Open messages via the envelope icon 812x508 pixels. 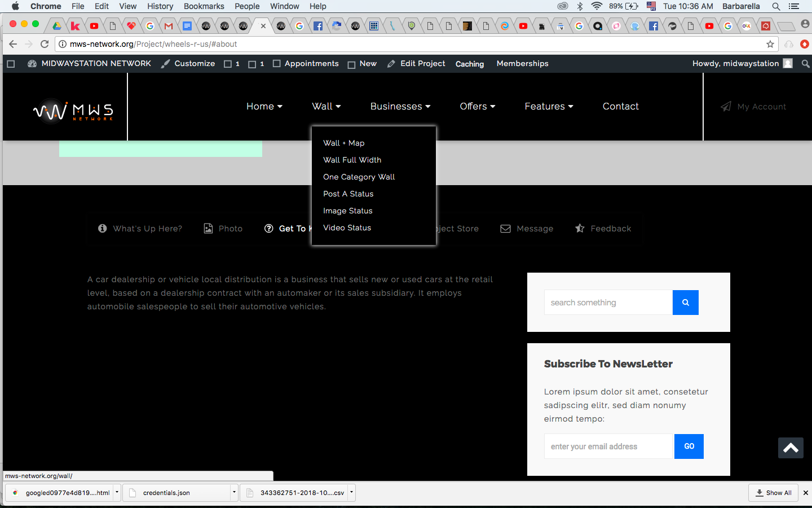tap(505, 228)
